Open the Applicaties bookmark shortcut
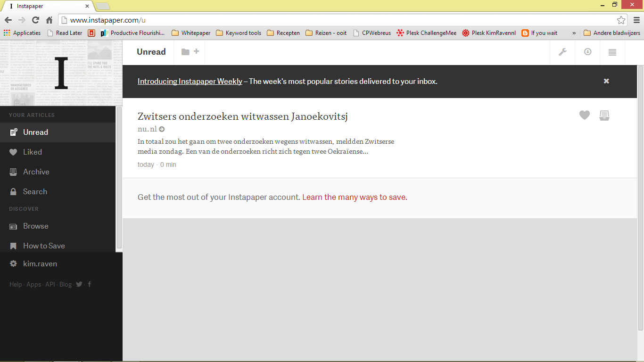This screenshot has height=362, width=644. [x=22, y=33]
